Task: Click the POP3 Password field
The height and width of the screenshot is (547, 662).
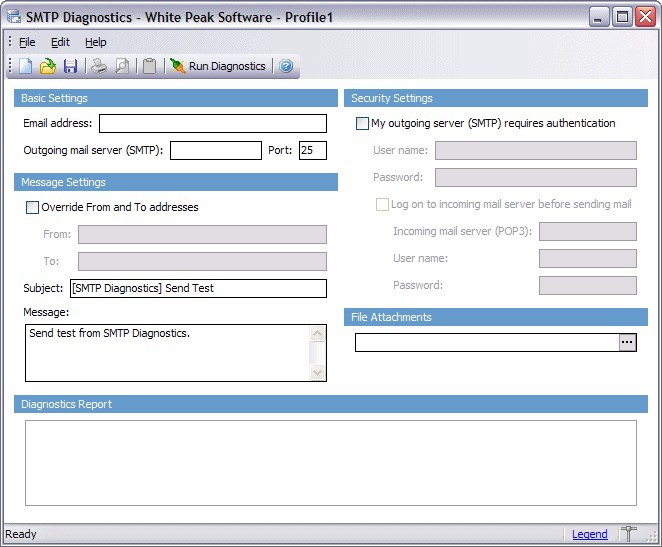Action: pyautogui.click(x=588, y=286)
